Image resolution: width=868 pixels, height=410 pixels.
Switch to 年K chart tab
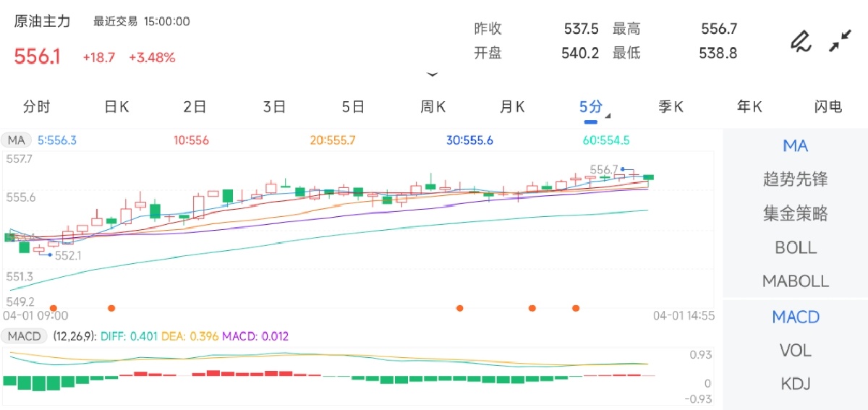749,107
